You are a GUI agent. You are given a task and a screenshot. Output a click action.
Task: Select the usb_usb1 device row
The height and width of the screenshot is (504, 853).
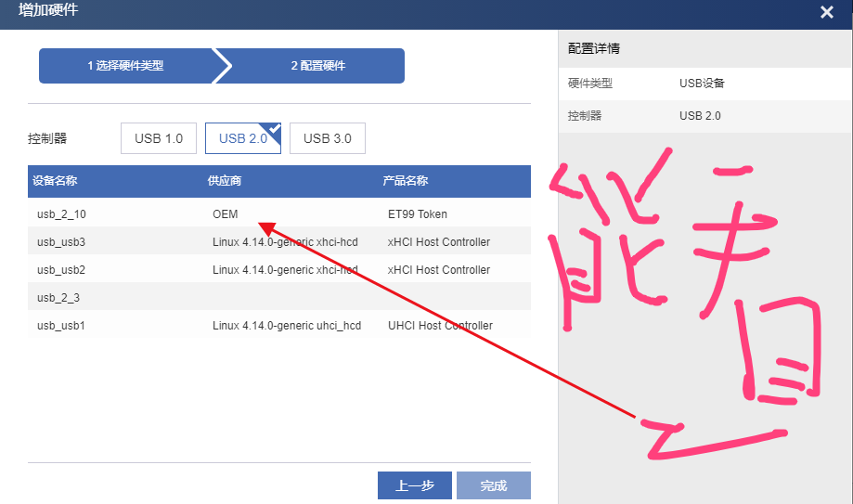[279, 325]
